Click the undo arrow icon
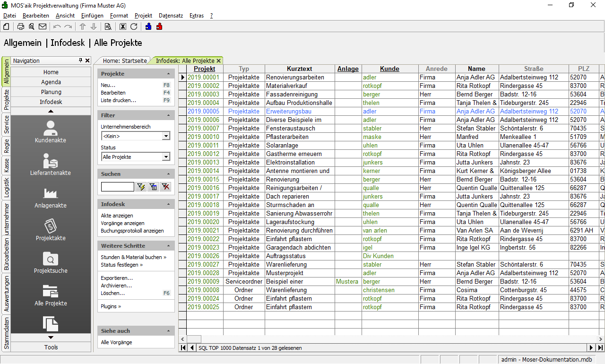This screenshot has width=605, height=364. pyautogui.click(x=57, y=26)
